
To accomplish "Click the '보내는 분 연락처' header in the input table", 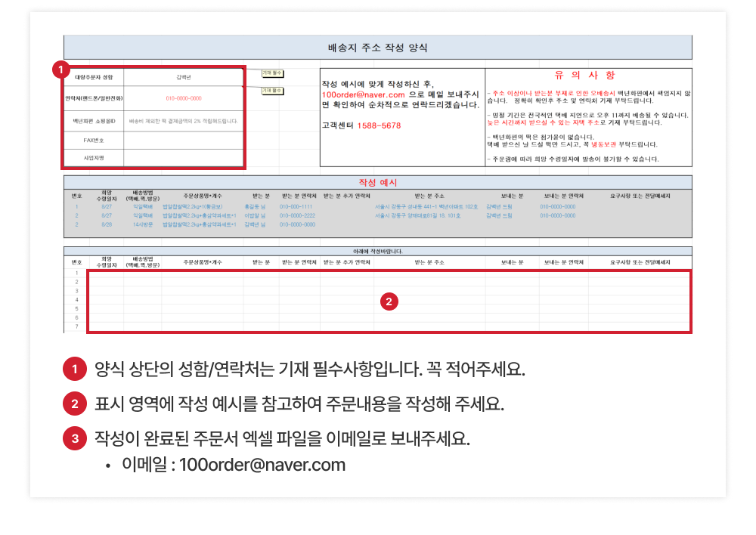I will [x=564, y=263].
